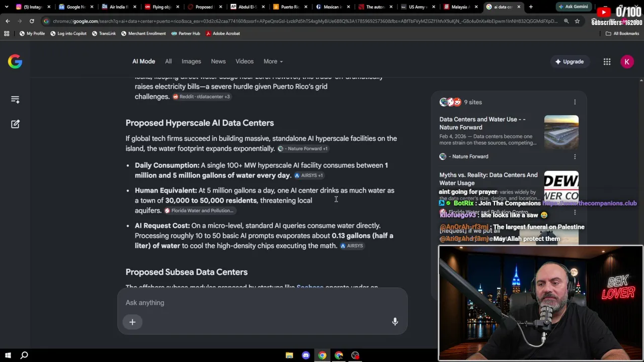Click the Proposed Hyperscale AI Data Centers heading
Viewport: 644px width, 362px height.
[x=200, y=123]
